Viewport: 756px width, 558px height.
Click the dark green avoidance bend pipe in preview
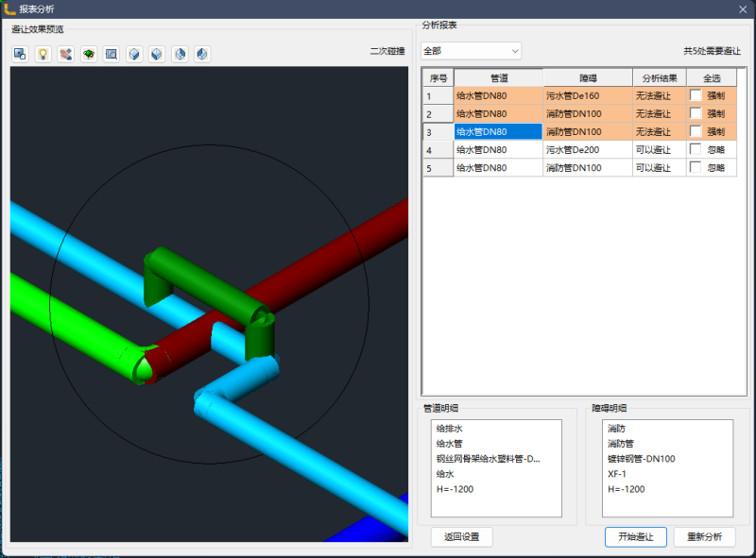207,284
